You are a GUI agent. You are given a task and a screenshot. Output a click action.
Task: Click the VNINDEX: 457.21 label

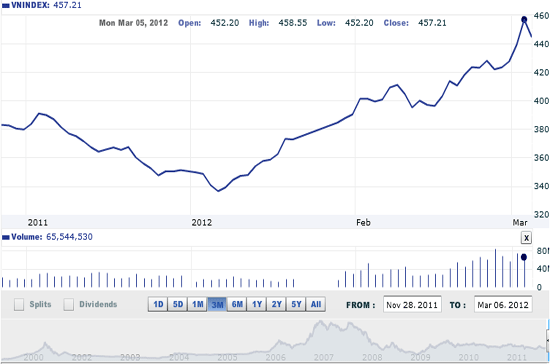(46, 5)
